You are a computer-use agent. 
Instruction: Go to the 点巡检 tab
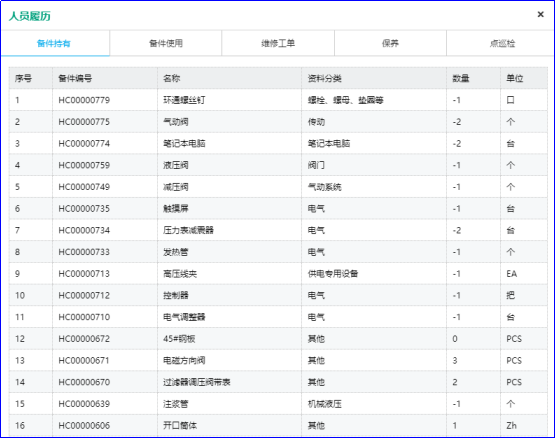click(502, 43)
